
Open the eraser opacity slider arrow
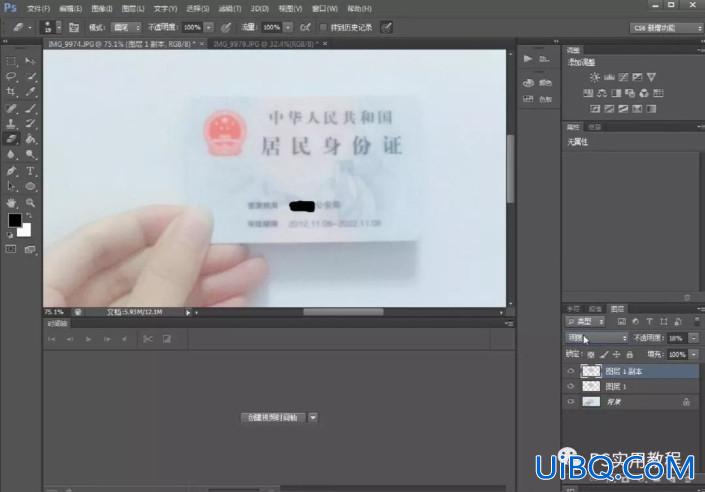(x=209, y=27)
